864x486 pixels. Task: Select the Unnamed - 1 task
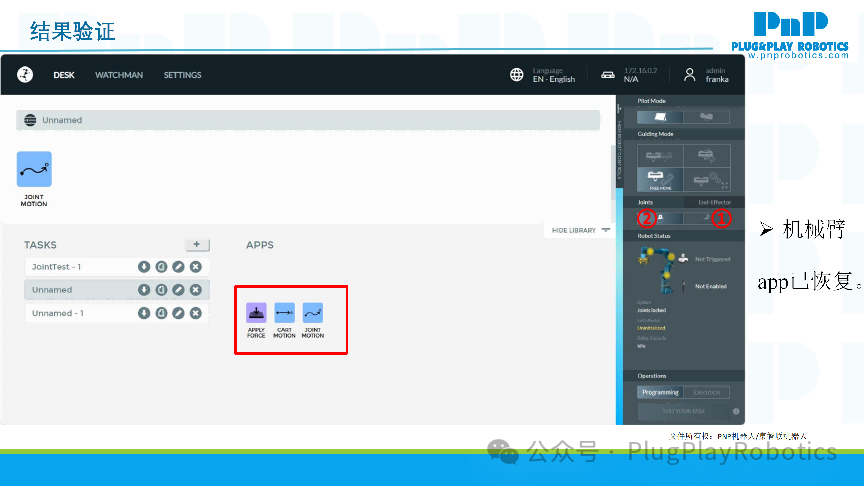(117, 313)
